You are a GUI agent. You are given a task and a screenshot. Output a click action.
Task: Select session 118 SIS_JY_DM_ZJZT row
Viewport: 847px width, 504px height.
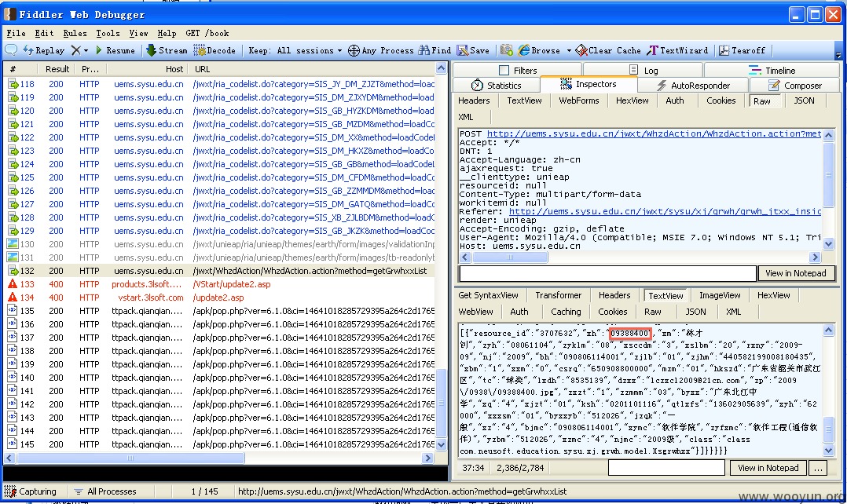pyautogui.click(x=220, y=84)
